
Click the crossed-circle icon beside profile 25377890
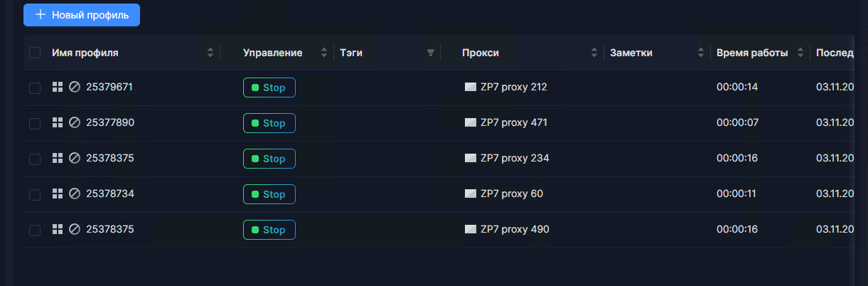(74, 123)
